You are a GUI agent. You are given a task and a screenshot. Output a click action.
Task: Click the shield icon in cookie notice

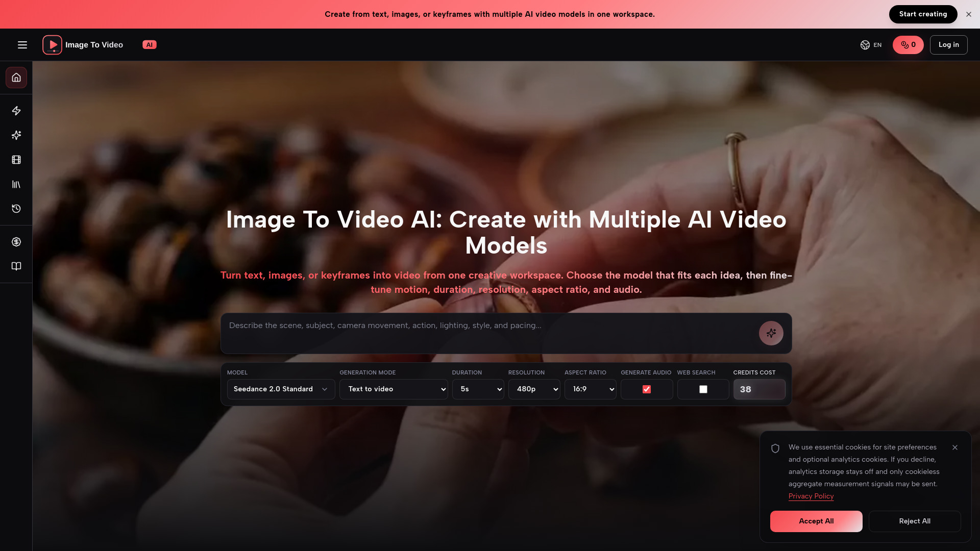pyautogui.click(x=775, y=448)
